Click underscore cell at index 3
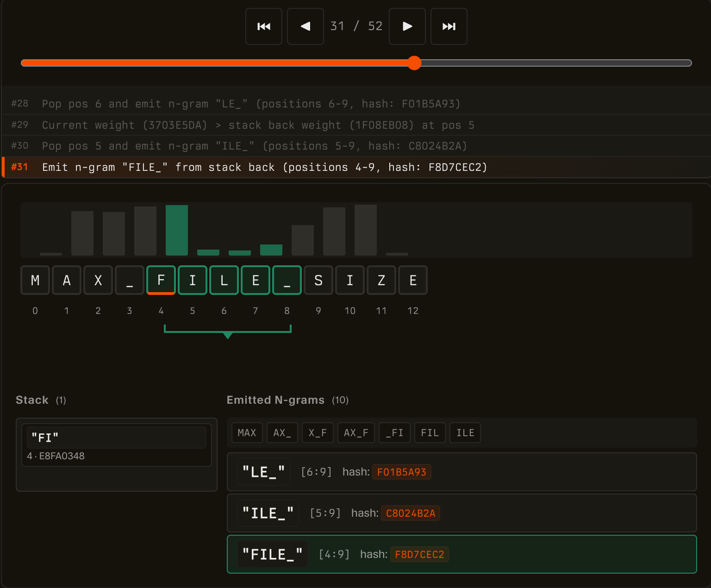Screen dimensions: 711x588 [x=130, y=280]
